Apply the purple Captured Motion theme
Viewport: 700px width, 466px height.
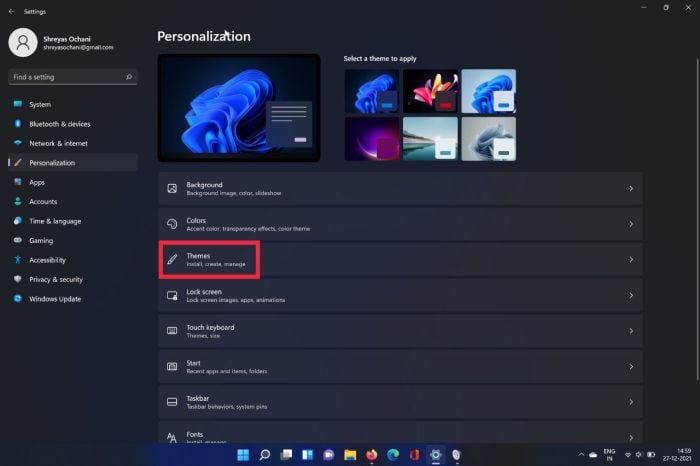click(372, 139)
